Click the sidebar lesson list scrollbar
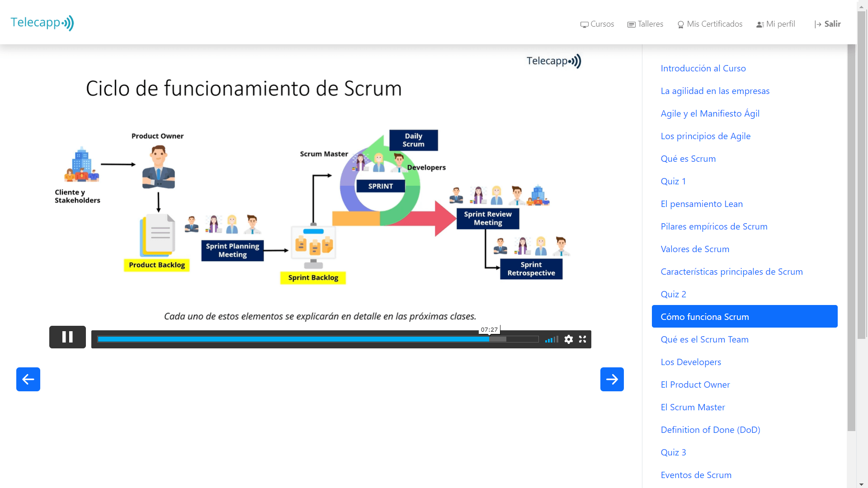The image size is (868, 488). [851, 238]
